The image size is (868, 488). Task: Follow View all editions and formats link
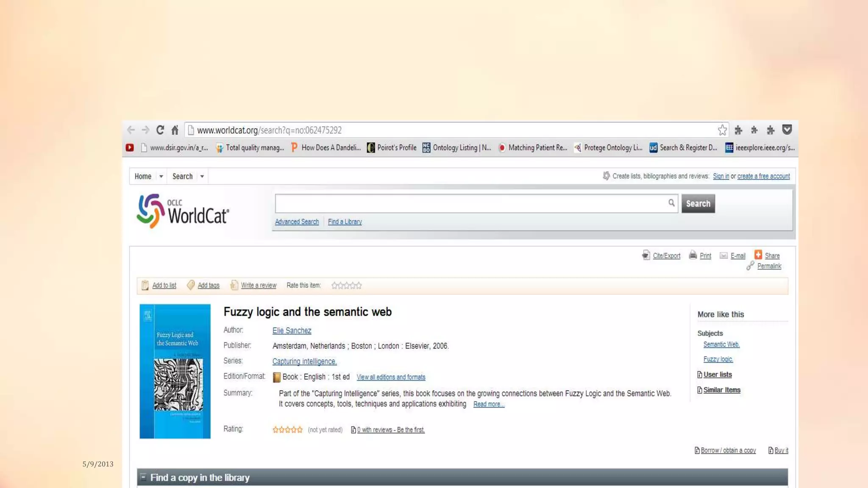[x=391, y=377]
